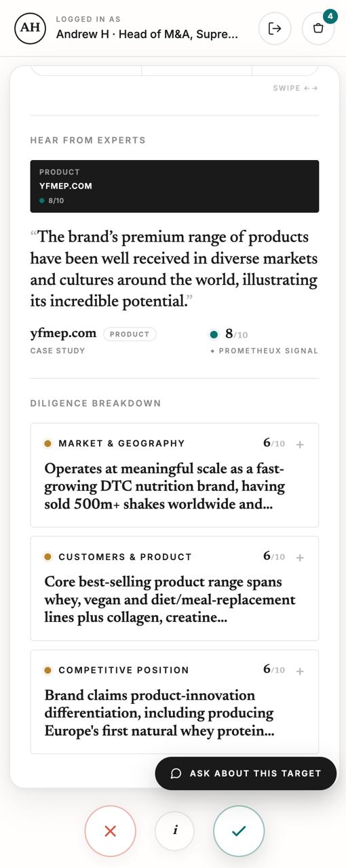Click the logout arrow icon

pyautogui.click(x=275, y=28)
